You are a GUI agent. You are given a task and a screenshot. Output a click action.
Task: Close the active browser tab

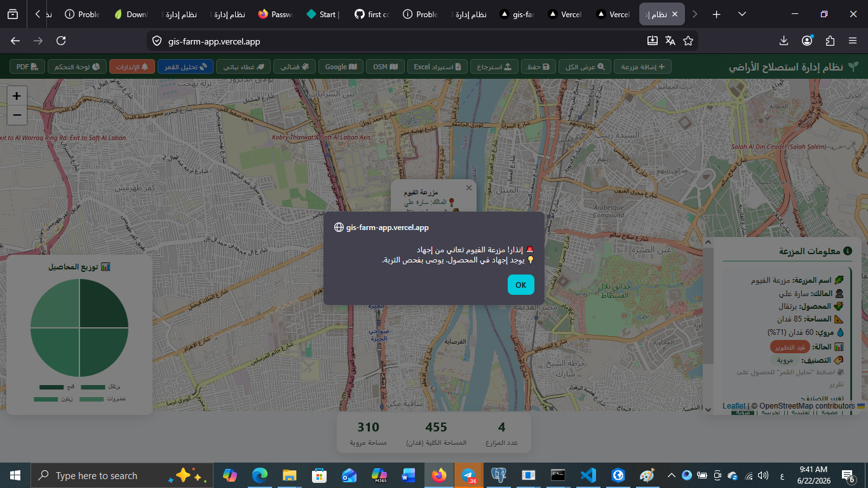click(674, 14)
